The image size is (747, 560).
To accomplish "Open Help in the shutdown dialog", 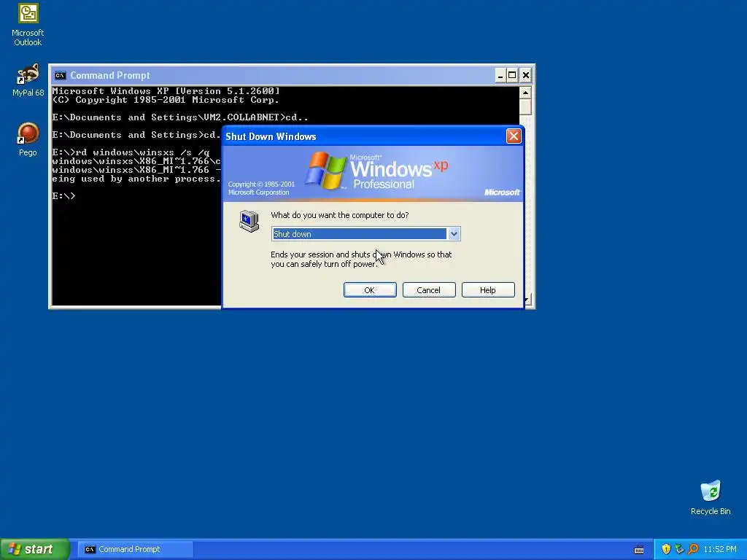I will point(488,290).
